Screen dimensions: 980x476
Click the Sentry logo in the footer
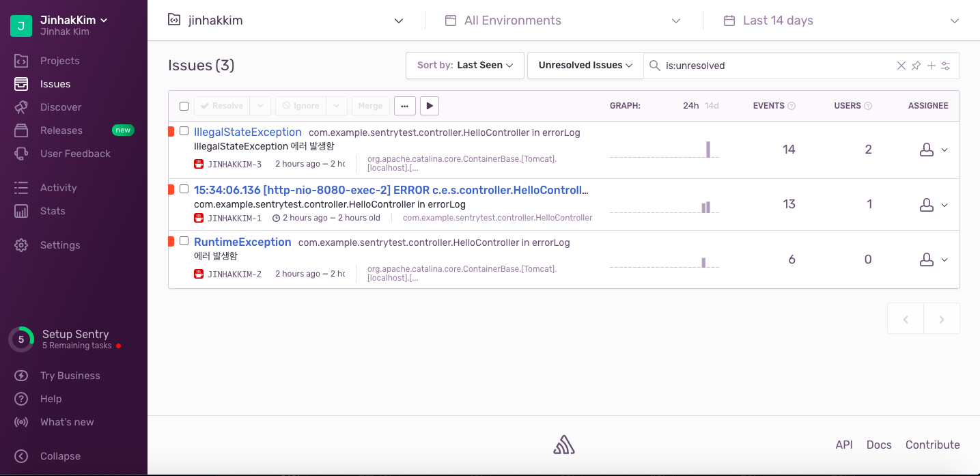coord(564,445)
